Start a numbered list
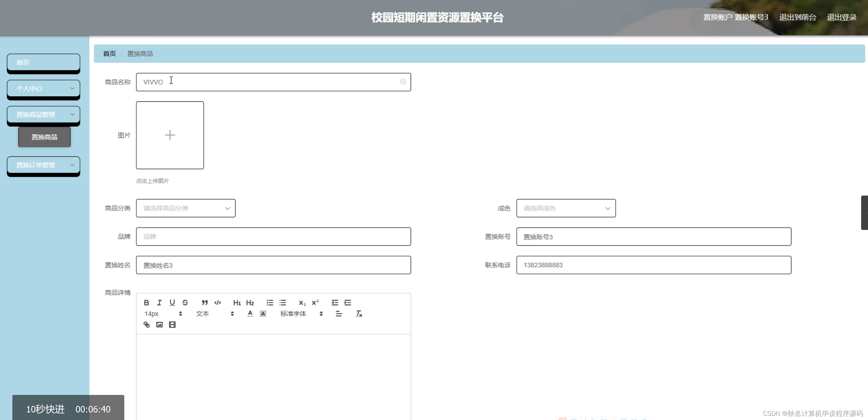 270,302
